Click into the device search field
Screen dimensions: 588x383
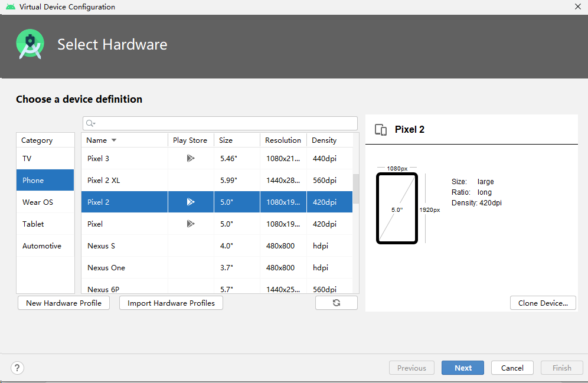pos(220,123)
